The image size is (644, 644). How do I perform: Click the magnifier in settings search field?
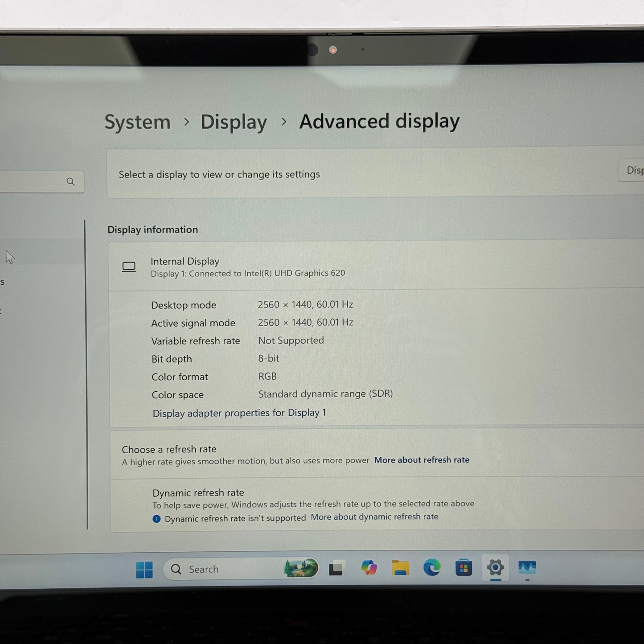click(71, 182)
